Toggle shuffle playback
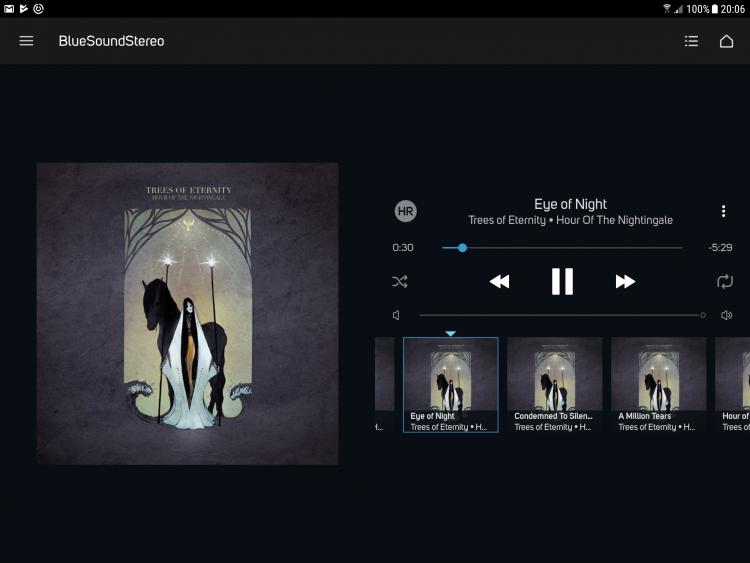Viewport: 750px width, 563px height. click(400, 281)
